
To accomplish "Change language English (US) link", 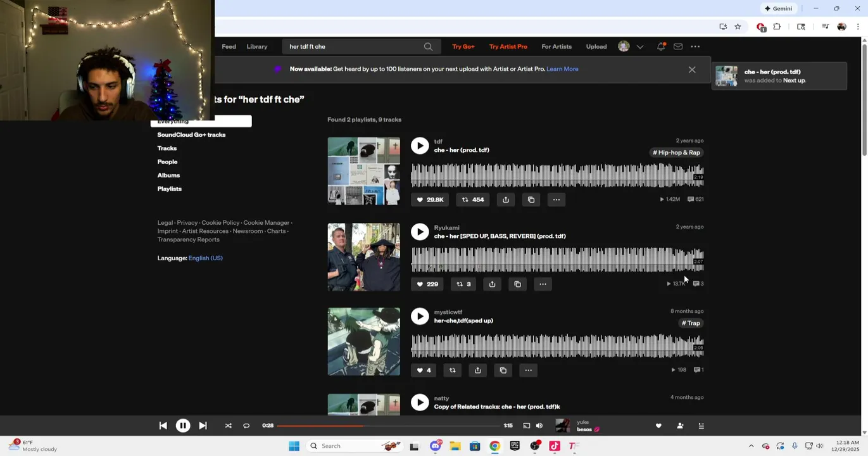I will coord(205,258).
